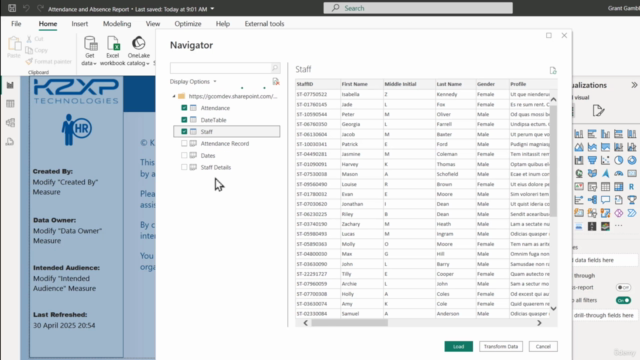Select the trophy Metrics visual
This screenshot has width=640, height=360.
click(x=632, y=200)
